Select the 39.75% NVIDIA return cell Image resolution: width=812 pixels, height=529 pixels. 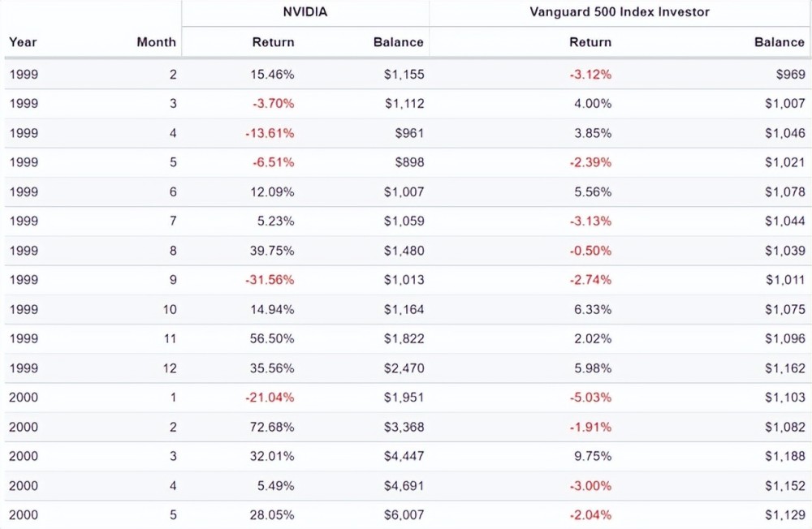[x=273, y=251]
